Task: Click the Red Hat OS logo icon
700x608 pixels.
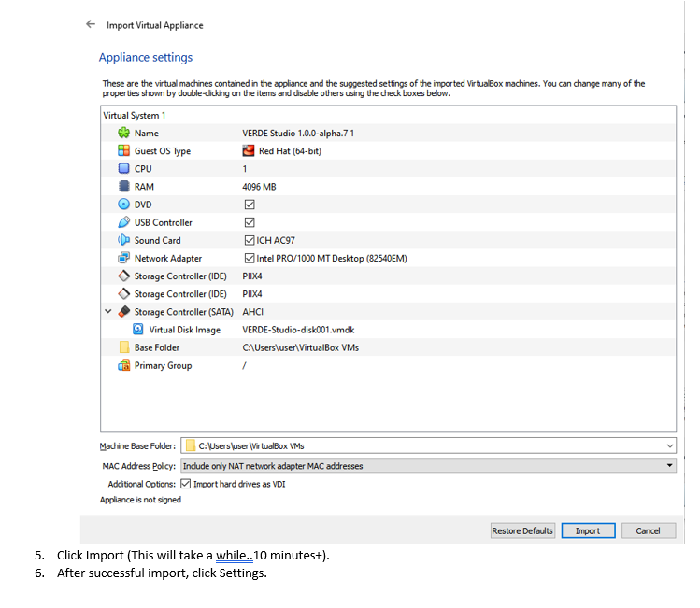Action: [249, 150]
